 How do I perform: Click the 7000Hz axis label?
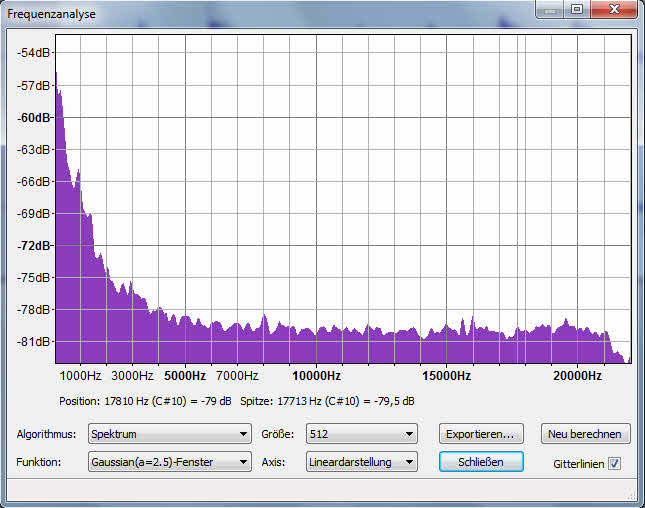pyautogui.click(x=237, y=376)
